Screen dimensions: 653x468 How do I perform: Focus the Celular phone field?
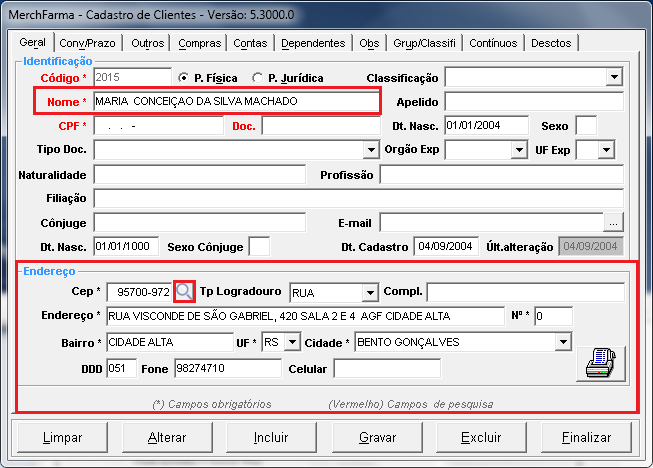coord(386,368)
